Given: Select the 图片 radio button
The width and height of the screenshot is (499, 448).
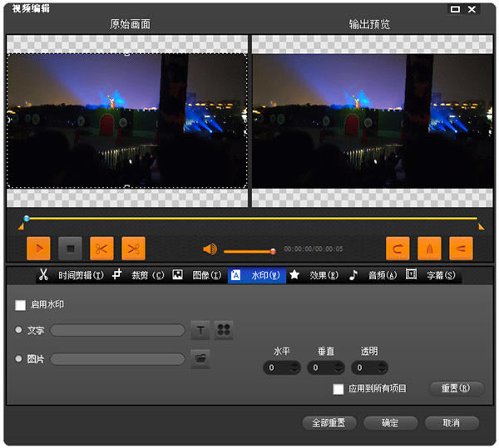Looking at the screenshot, I should point(18,359).
